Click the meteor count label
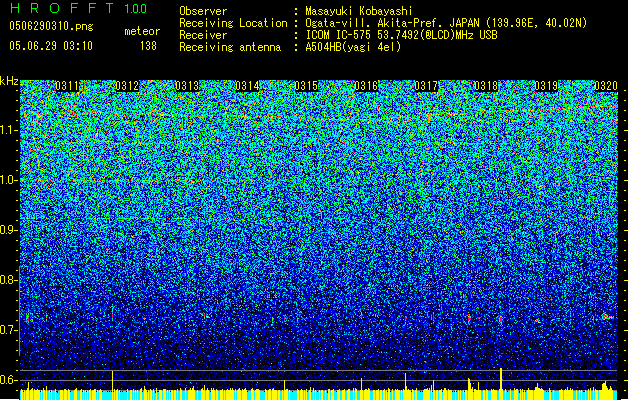 (142, 31)
